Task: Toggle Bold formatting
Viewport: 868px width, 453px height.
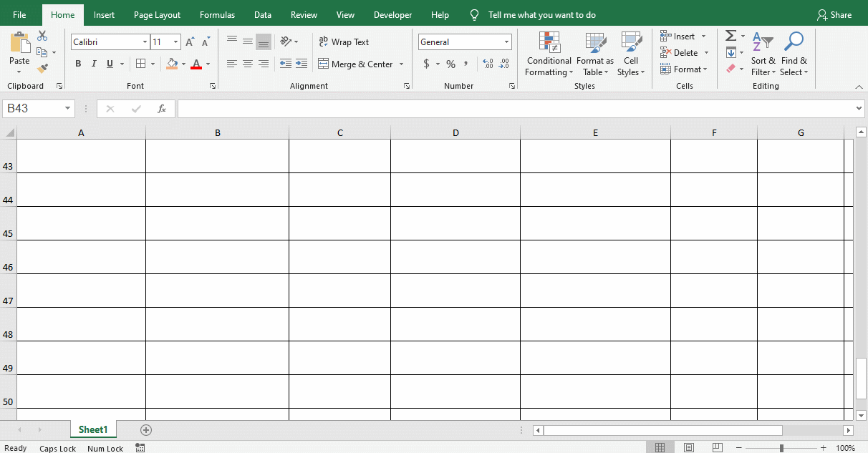Action: (78, 64)
